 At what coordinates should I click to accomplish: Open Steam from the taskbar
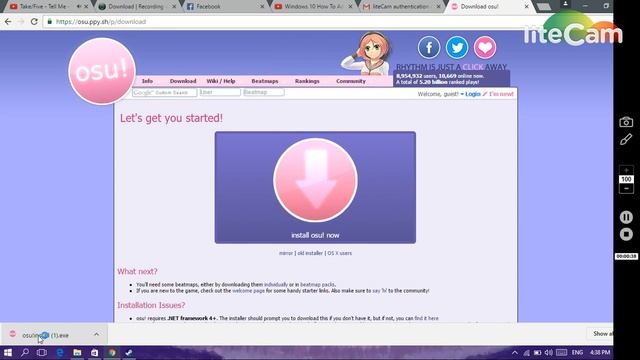pyautogui.click(x=129, y=353)
